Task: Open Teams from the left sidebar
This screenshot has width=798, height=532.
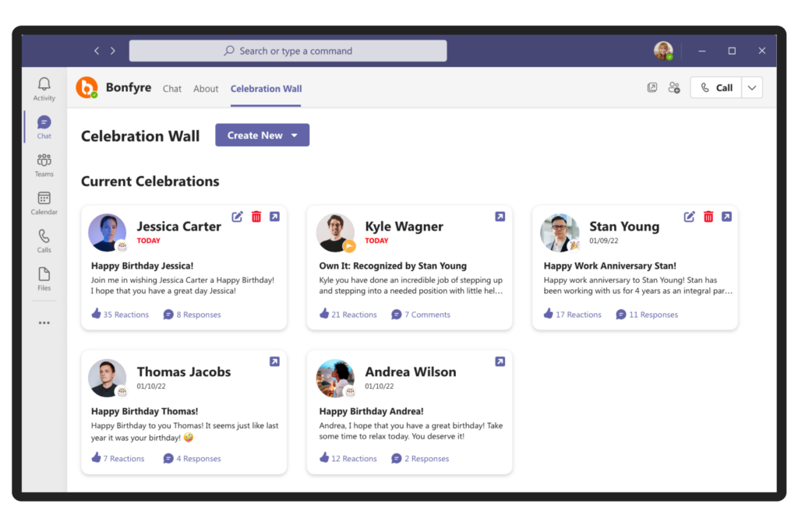Action: [44, 164]
